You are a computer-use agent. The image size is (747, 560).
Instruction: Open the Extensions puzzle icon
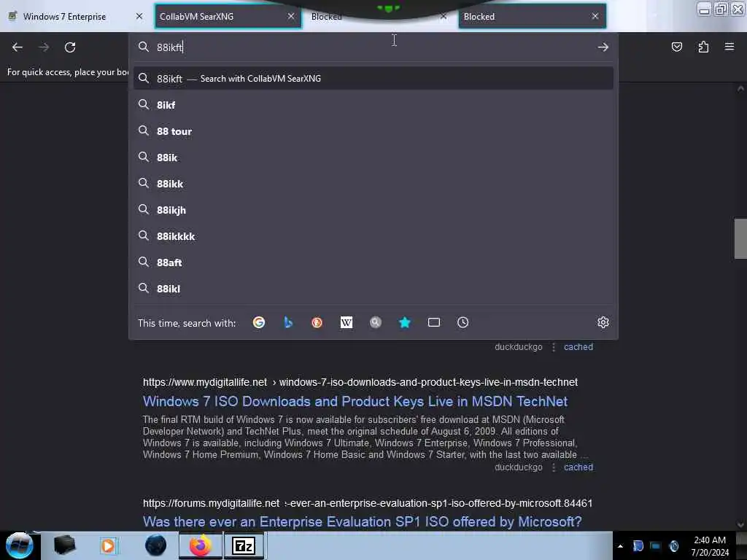[703, 47]
